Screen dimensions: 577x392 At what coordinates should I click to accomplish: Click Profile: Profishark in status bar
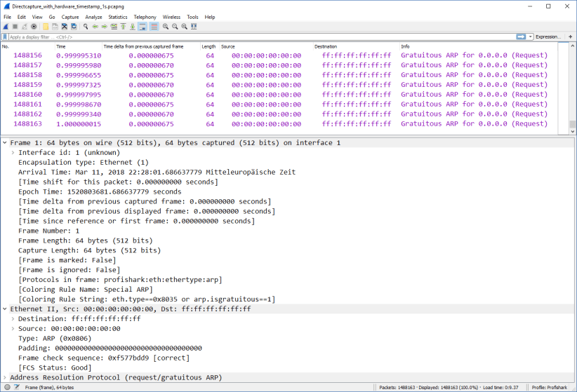pos(550,387)
